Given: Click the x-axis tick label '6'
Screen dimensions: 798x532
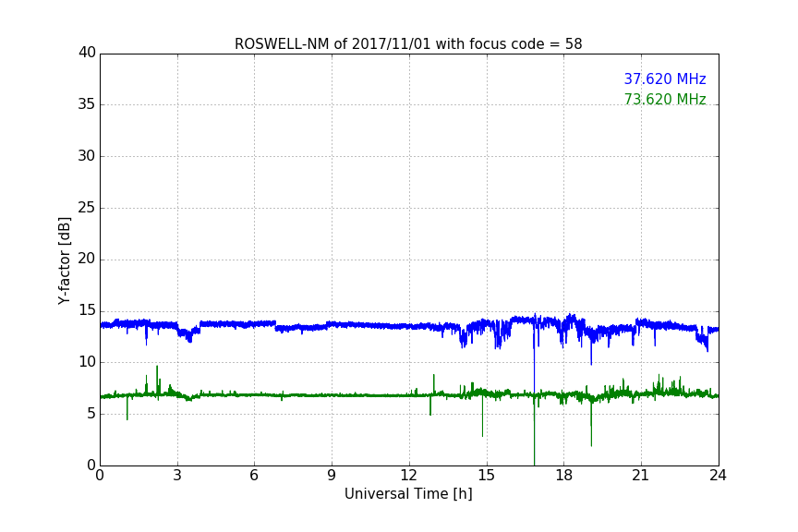Looking at the screenshot, I should (x=255, y=476).
